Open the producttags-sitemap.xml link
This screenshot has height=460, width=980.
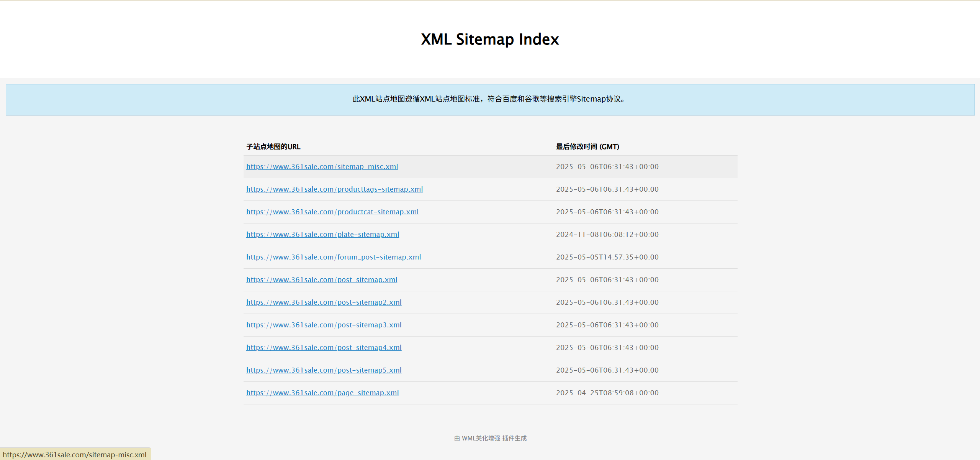[x=334, y=189]
